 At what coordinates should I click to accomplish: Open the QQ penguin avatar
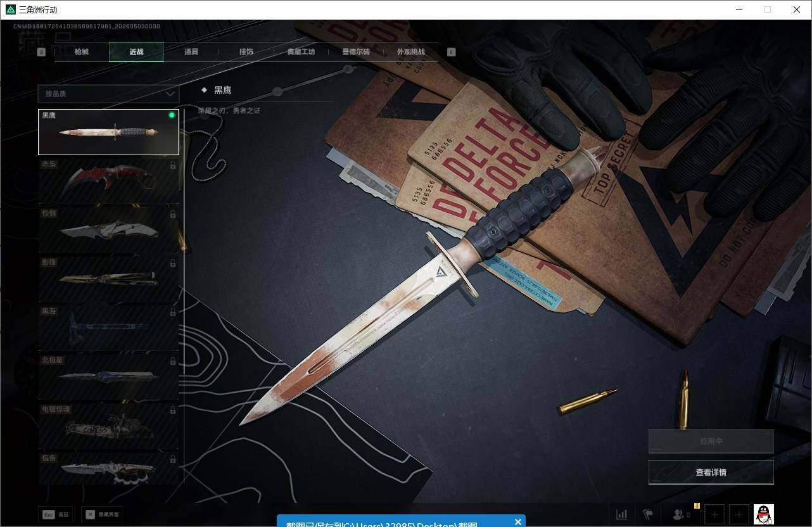pyautogui.click(x=764, y=515)
